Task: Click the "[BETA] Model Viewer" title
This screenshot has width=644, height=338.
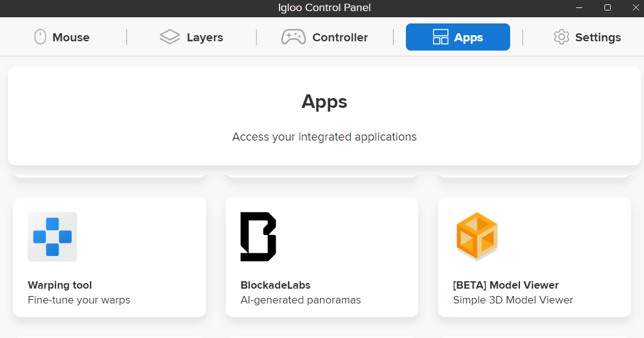Action: coord(505,285)
